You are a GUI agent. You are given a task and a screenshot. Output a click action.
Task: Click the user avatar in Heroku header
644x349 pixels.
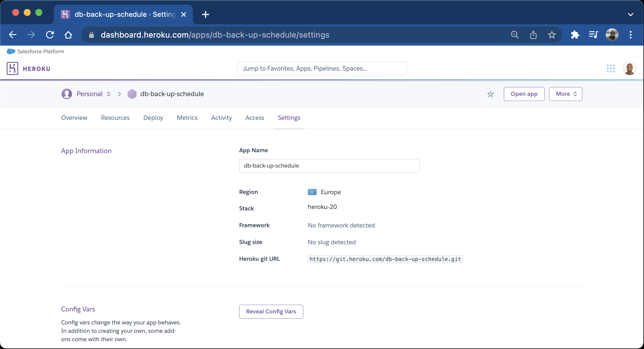(629, 68)
